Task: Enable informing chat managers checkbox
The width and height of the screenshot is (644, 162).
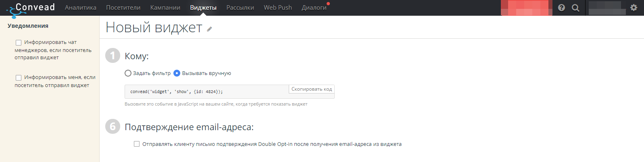Action: (19, 42)
